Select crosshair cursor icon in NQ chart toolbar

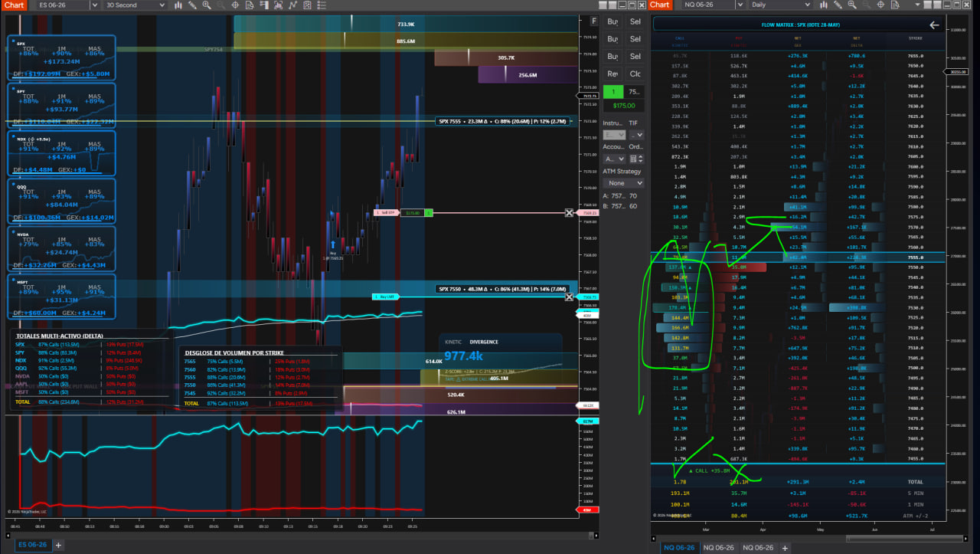click(x=880, y=5)
